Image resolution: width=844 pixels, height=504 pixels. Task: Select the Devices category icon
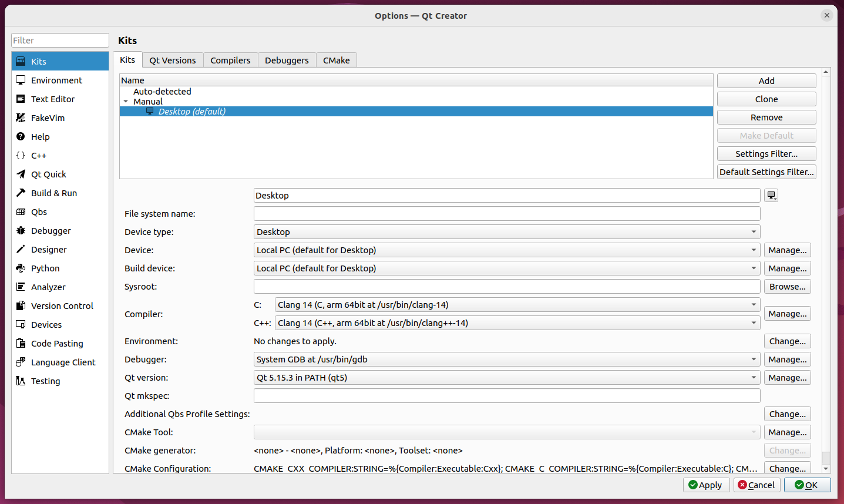[21, 324]
